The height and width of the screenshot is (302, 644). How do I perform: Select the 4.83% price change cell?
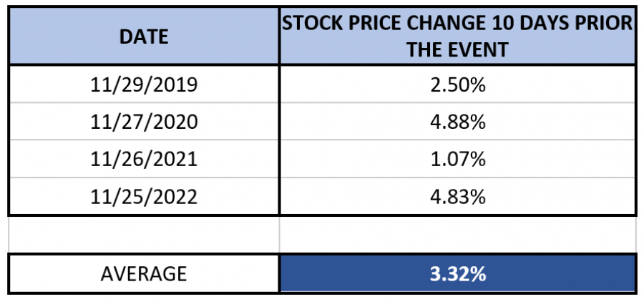(x=457, y=196)
